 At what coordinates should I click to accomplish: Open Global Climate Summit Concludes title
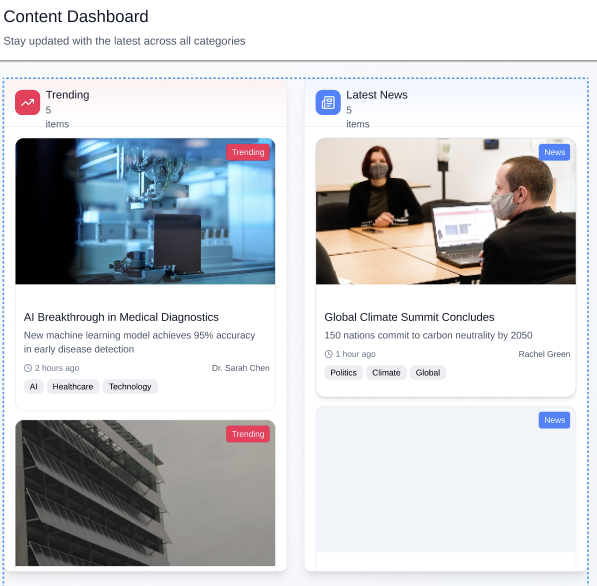point(409,317)
